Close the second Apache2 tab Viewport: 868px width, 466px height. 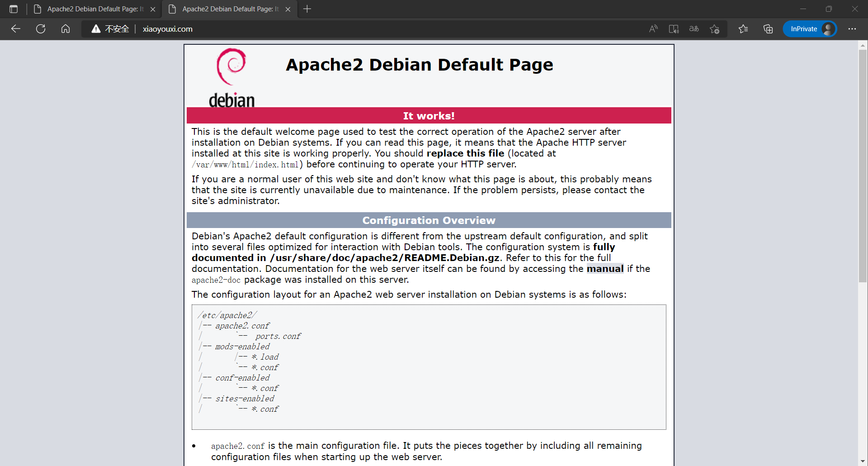click(288, 9)
